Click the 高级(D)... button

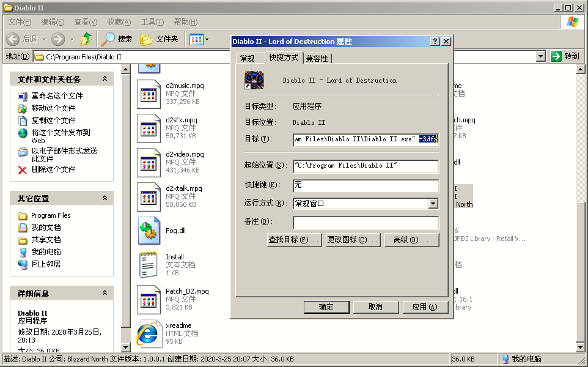pyautogui.click(x=411, y=240)
